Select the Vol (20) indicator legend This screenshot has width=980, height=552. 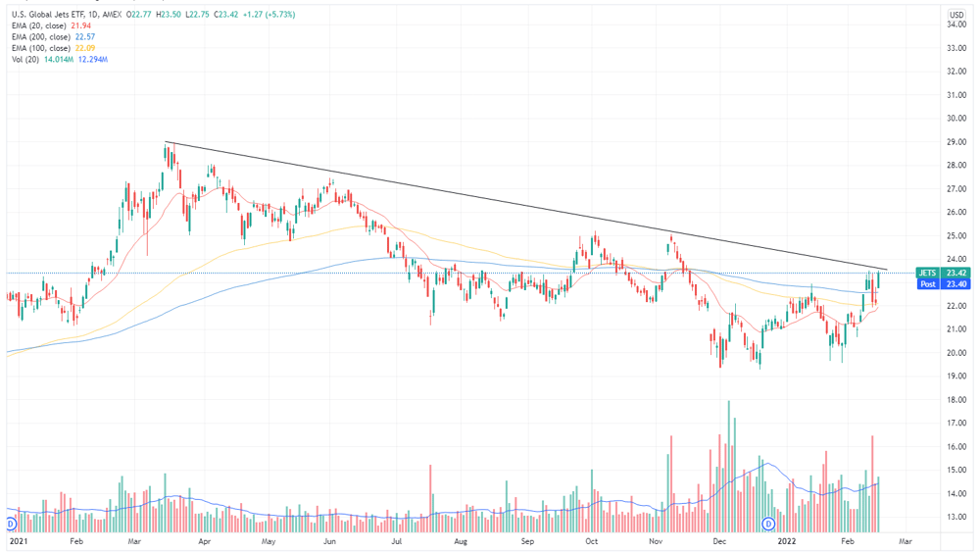pos(25,60)
